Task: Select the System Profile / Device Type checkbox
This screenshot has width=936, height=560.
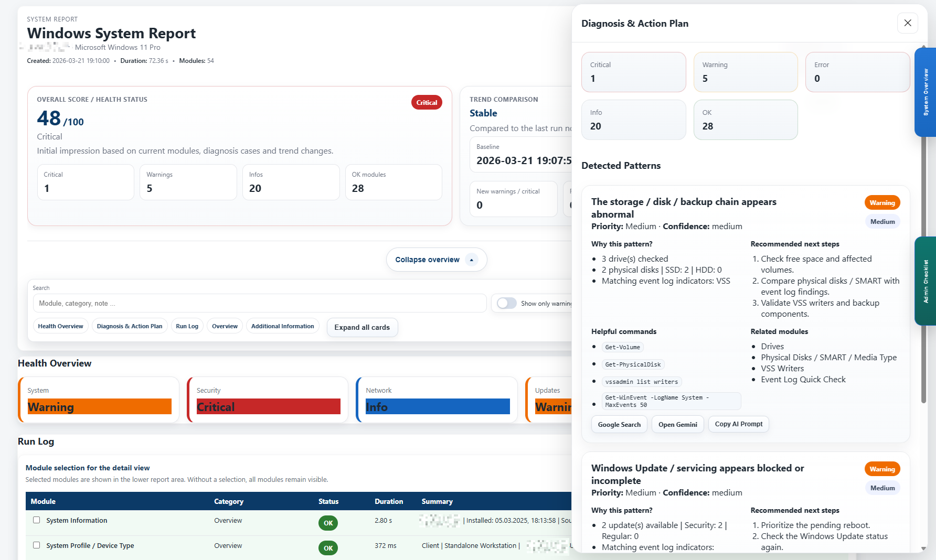Action: (37, 545)
